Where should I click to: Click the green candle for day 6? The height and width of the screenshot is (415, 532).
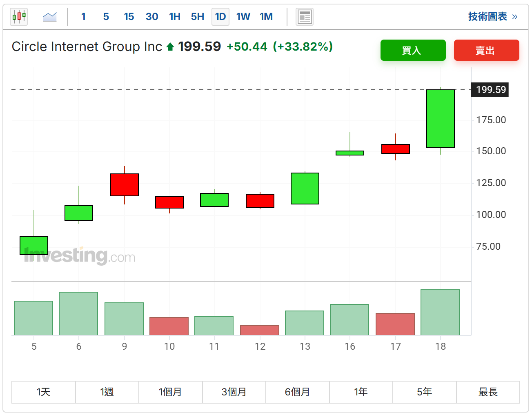(79, 213)
